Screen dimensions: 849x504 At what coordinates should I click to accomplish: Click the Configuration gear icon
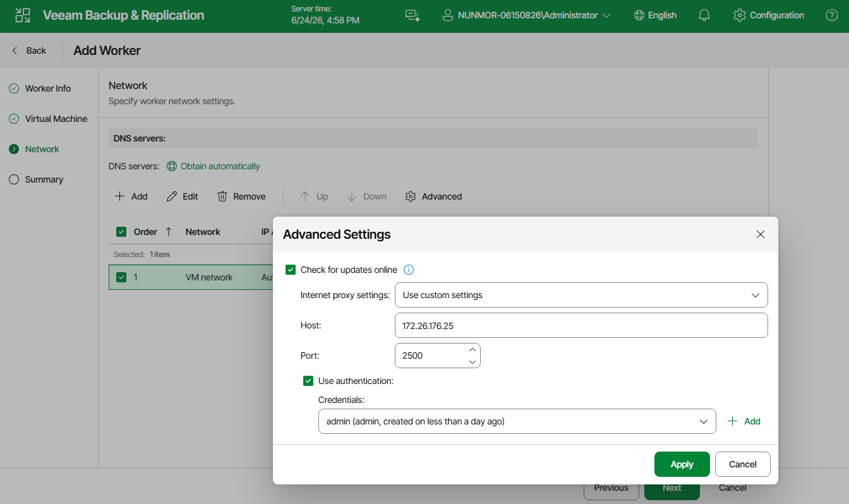click(x=739, y=15)
